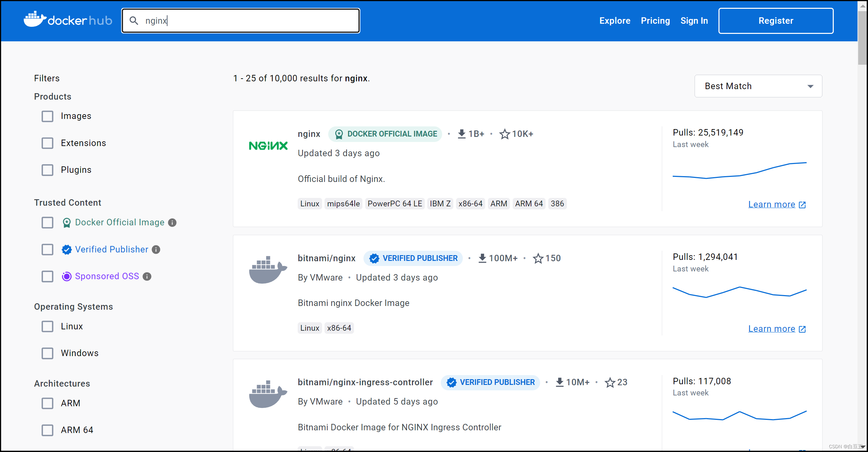Screen dimensions: 868x452
Task: Open the Best Match sort dropdown
Action: (758, 86)
